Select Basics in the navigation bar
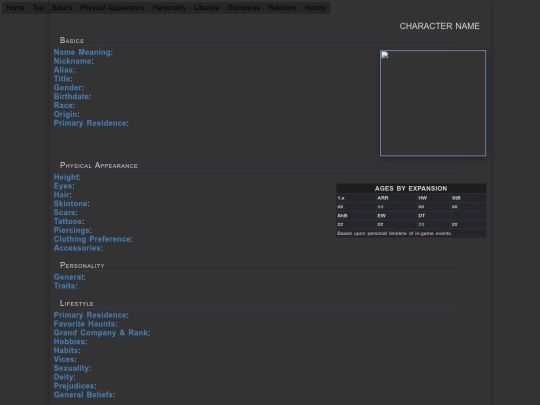 pos(62,8)
